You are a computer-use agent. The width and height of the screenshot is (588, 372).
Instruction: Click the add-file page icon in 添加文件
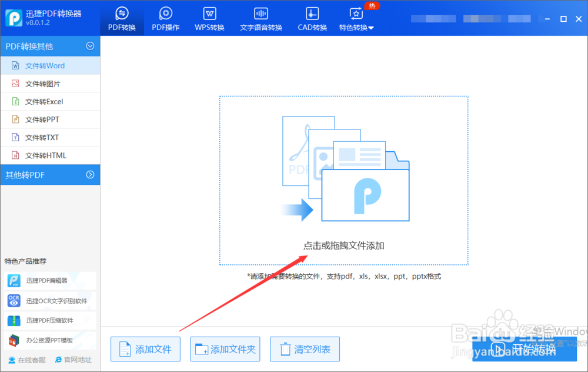pyautogui.click(x=125, y=349)
